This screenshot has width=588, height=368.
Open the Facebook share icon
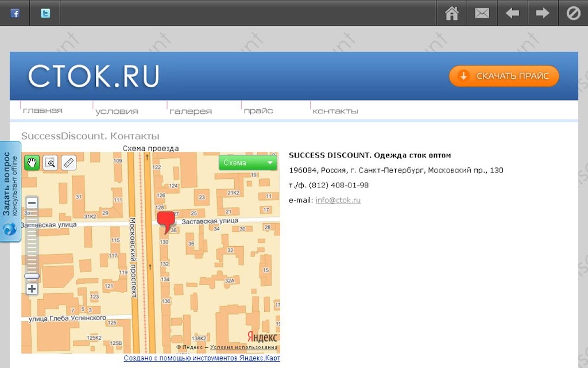click(x=14, y=14)
